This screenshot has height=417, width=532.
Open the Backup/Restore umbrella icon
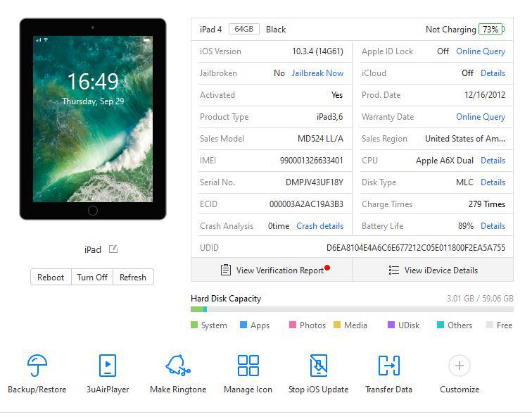coord(37,366)
